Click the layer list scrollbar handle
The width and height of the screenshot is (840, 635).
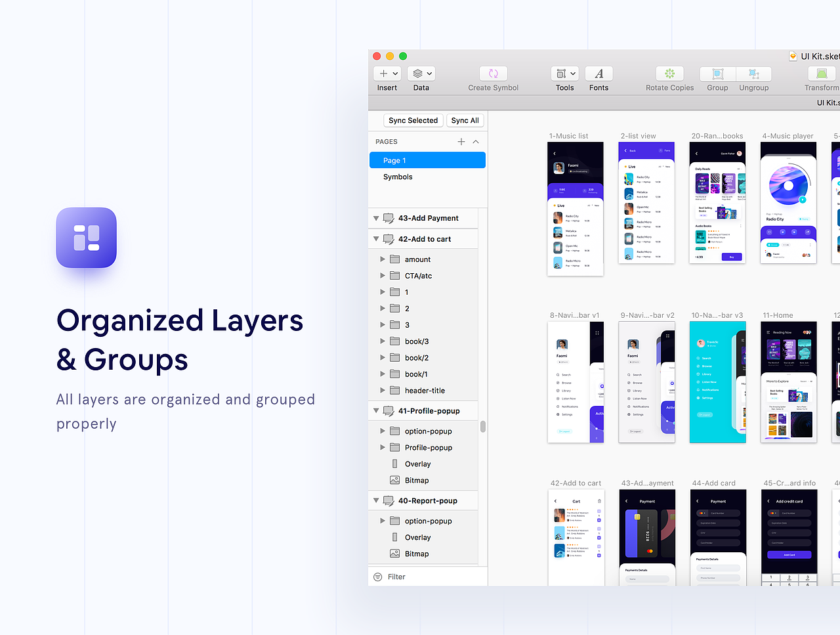click(x=483, y=427)
